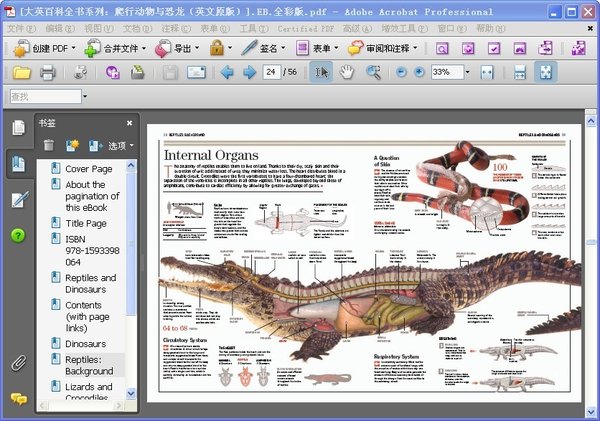
Task: Click document scrollbar down arrow
Action: [x=591, y=412]
